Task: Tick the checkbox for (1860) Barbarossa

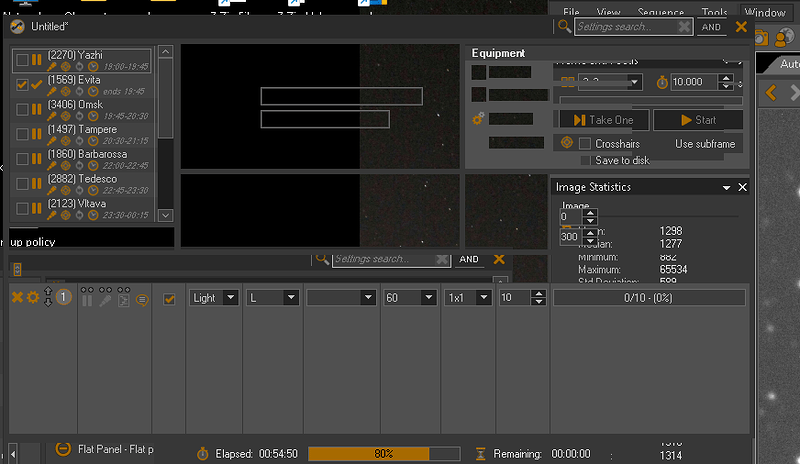Action: pyautogui.click(x=22, y=159)
